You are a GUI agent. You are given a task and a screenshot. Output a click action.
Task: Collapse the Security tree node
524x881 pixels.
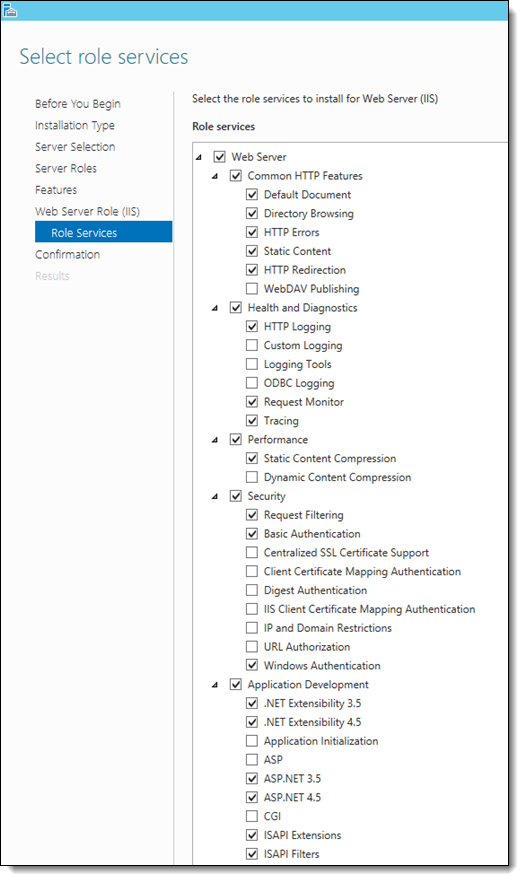click(x=215, y=497)
